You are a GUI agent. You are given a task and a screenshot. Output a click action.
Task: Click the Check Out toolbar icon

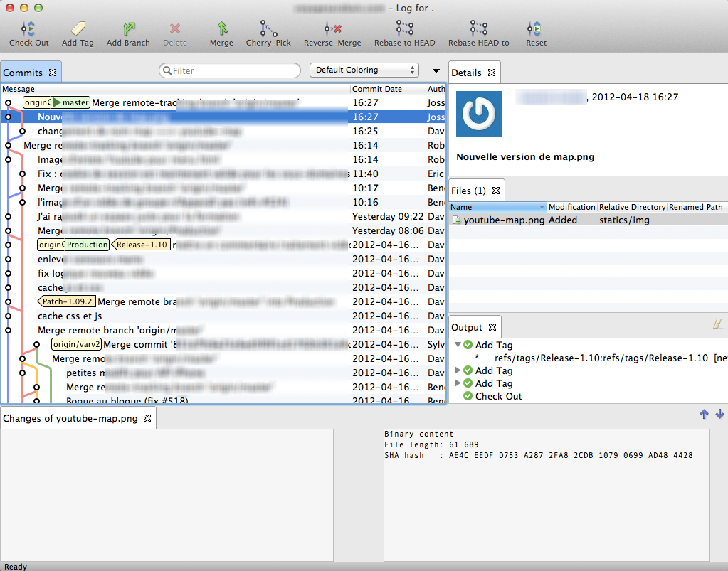pyautogui.click(x=28, y=29)
